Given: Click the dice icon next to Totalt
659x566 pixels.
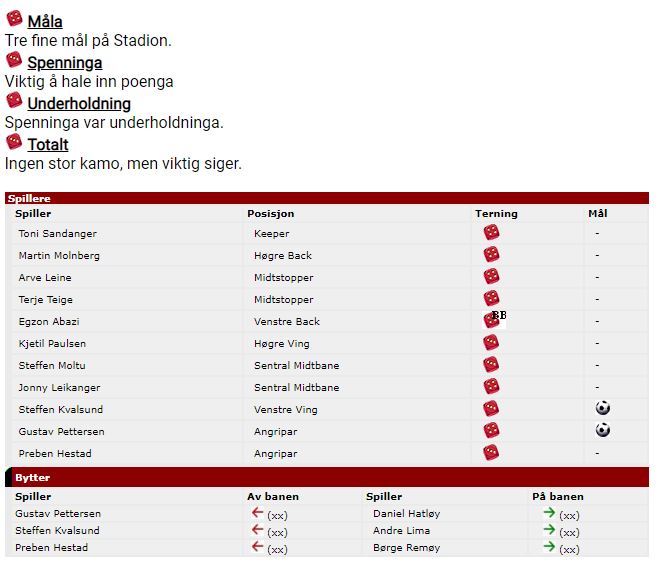Looking at the screenshot, I should point(14,142).
